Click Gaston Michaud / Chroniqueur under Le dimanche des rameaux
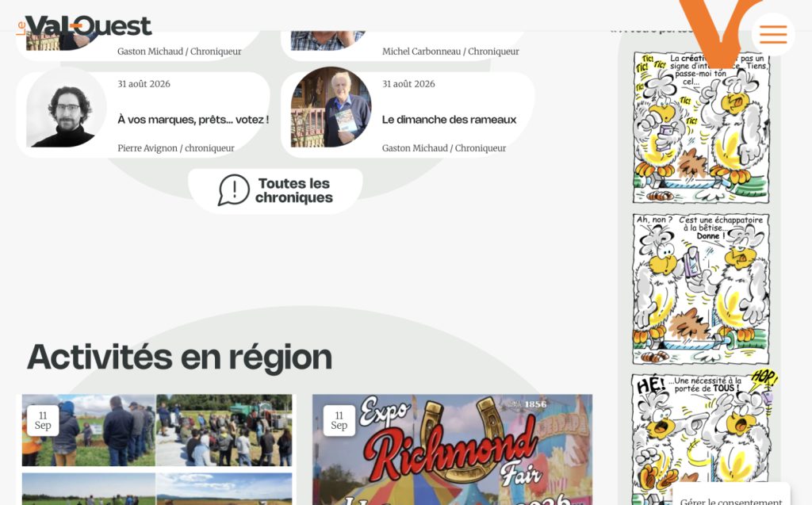This screenshot has width=812, height=505. coord(444,148)
